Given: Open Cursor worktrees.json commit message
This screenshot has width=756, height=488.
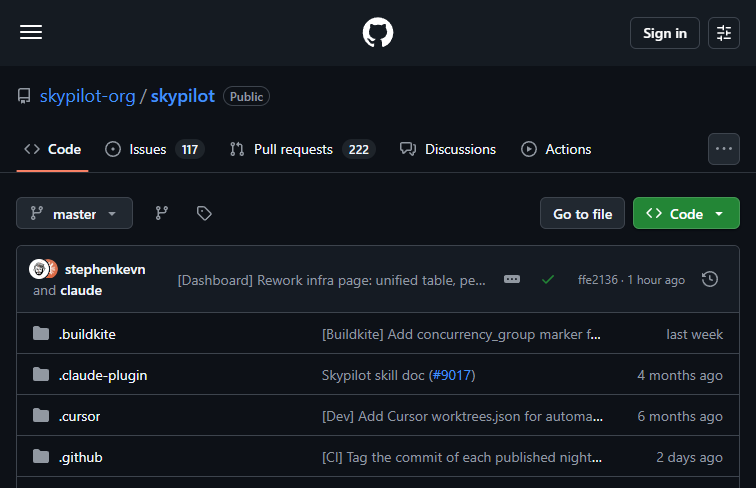Looking at the screenshot, I should pyautogui.click(x=462, y=416).
